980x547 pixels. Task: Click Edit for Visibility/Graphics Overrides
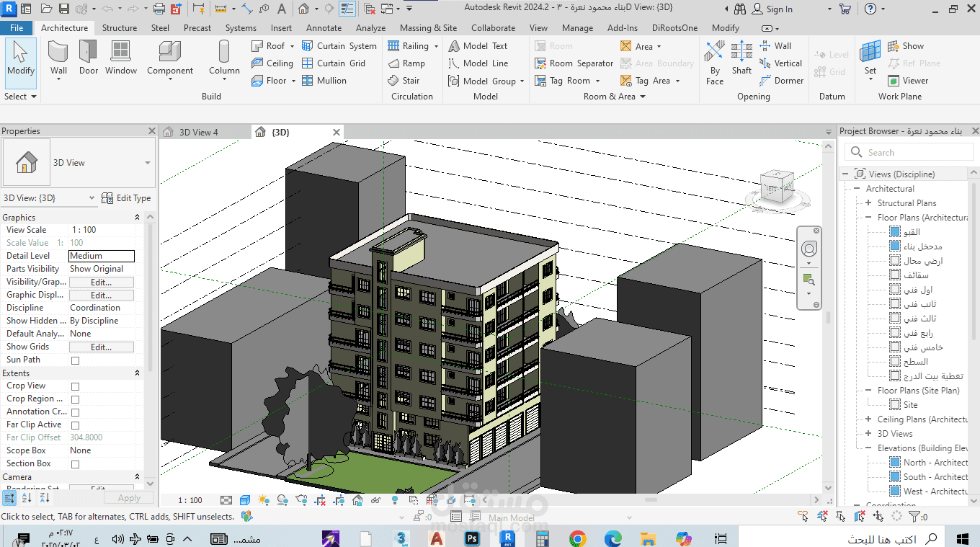point(101,283)
